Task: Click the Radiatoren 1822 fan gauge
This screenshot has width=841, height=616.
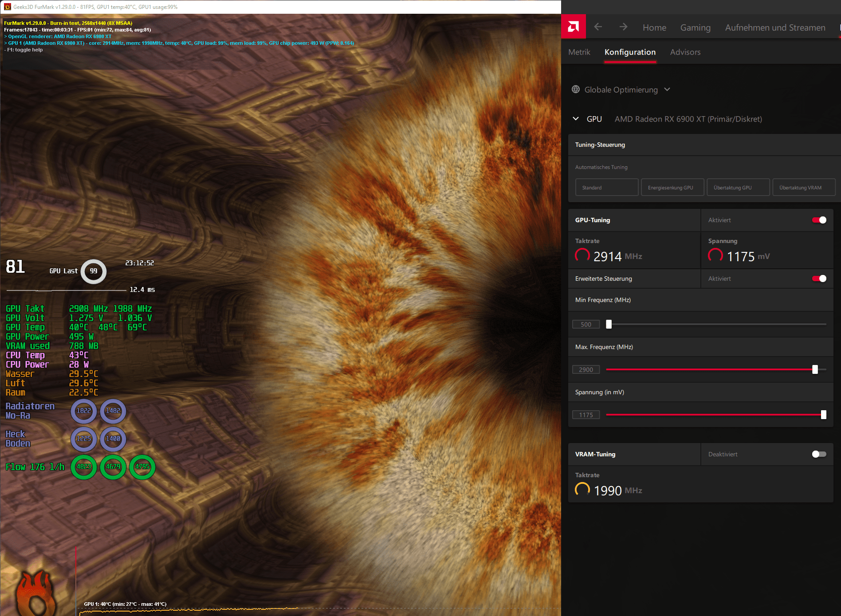Action: [x=83, y=411]
